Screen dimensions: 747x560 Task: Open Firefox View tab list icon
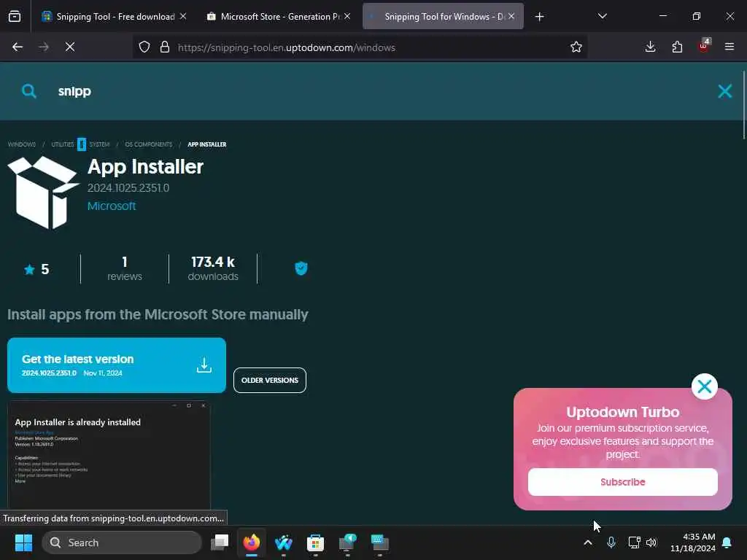(15, 17)
